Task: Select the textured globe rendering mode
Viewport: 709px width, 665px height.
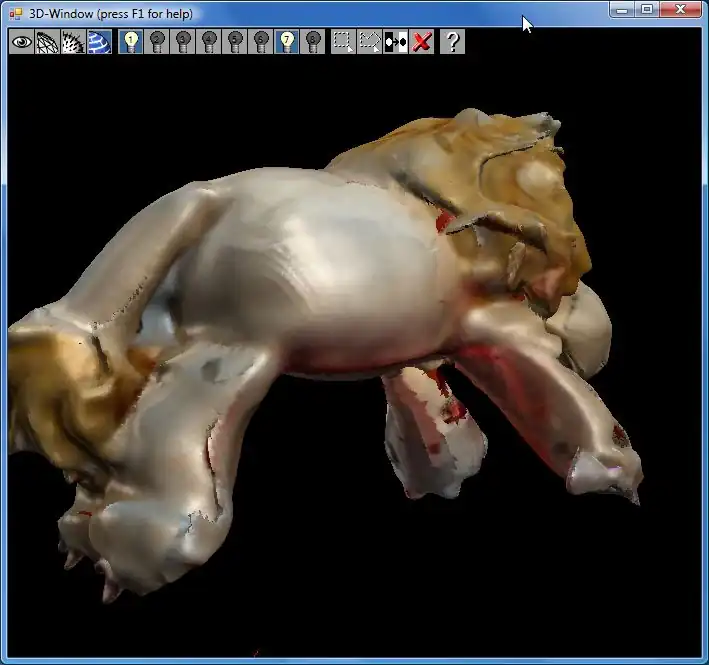Action: tap(99, 41)
